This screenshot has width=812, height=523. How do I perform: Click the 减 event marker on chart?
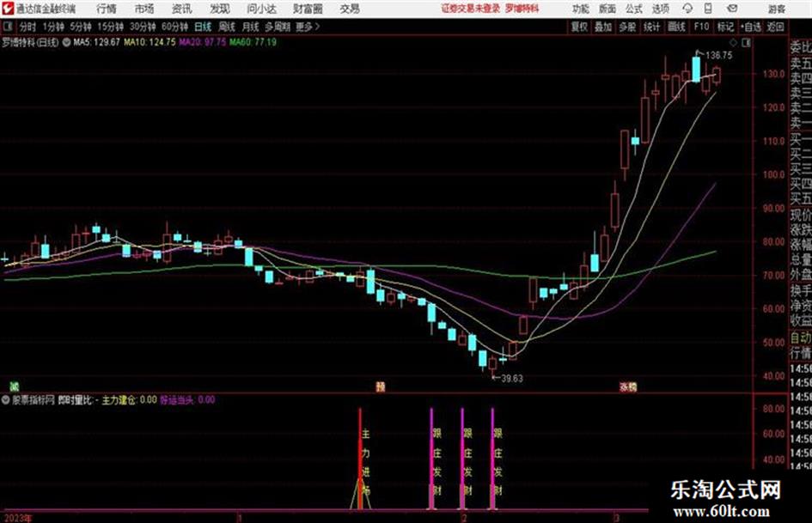(15, 386)
